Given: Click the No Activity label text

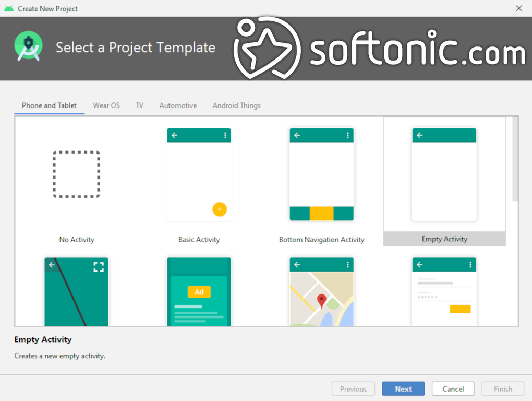Looking at the screenshot, I should click(x=77, y=240).
